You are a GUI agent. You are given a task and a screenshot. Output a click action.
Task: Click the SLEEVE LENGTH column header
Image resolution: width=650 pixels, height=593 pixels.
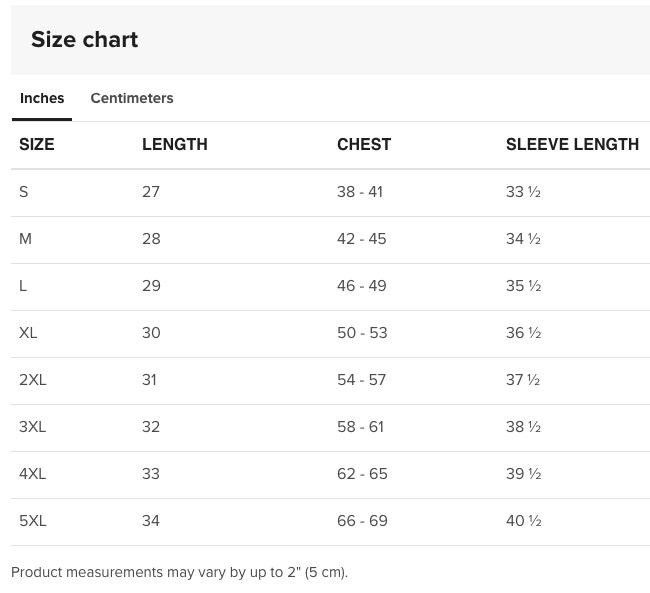click(x=572, y=144)
